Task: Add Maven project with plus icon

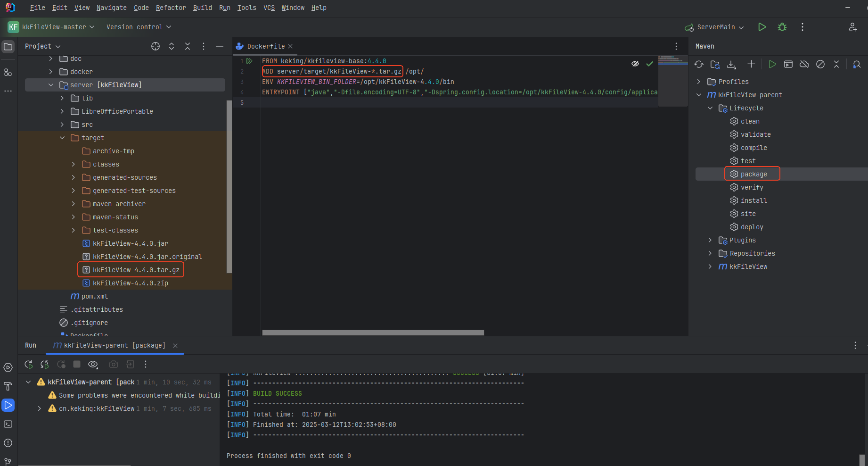Action: [752, 64]
